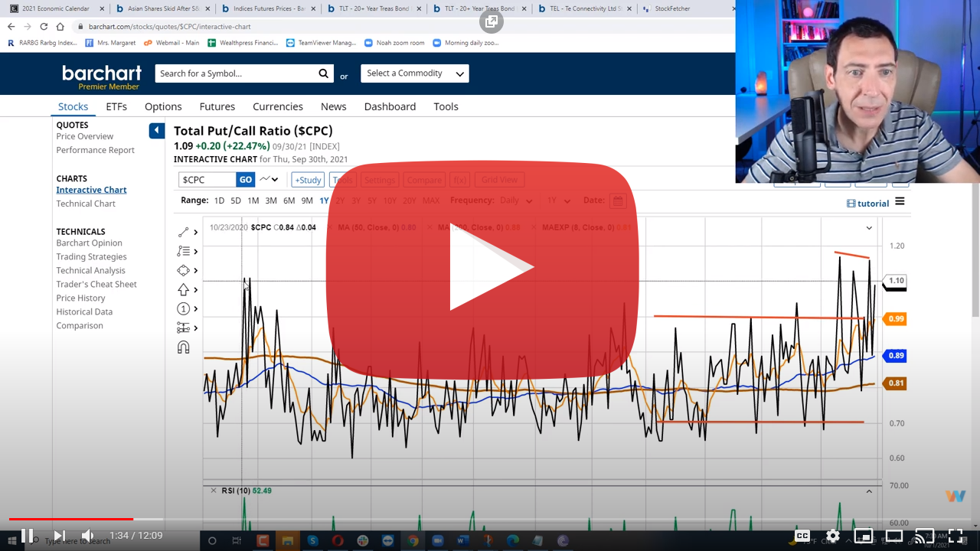Viewport: 980px width, 551px height.
Task: Click the arrow marker annotation tool
Action: [184, 289]
